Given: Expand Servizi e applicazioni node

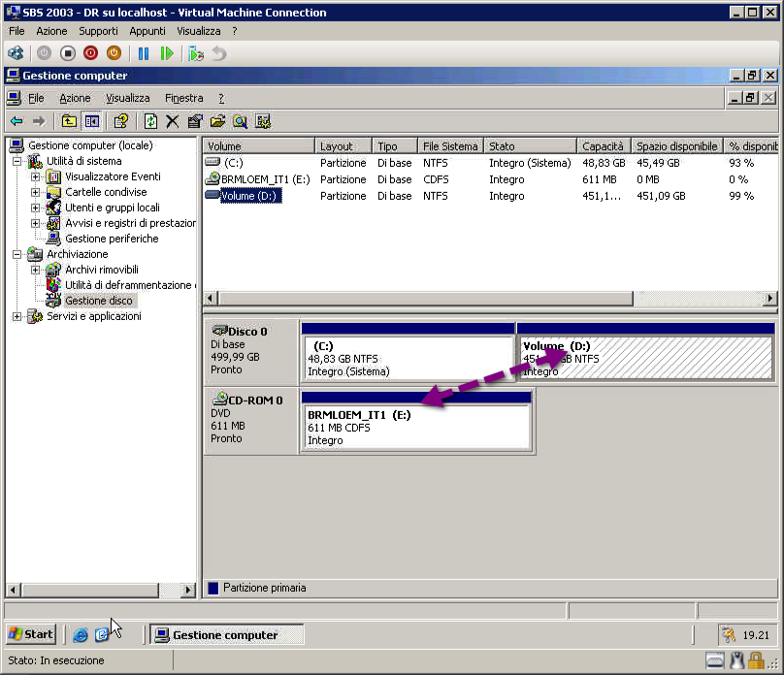Looking at the screenshot, I should (x=17, y=316).
